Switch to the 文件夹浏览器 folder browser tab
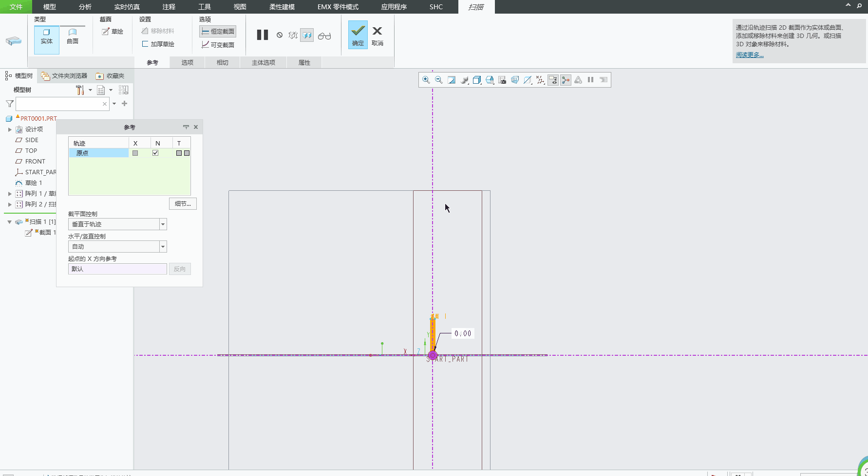 pyautogui.click(x=65, y=76)
